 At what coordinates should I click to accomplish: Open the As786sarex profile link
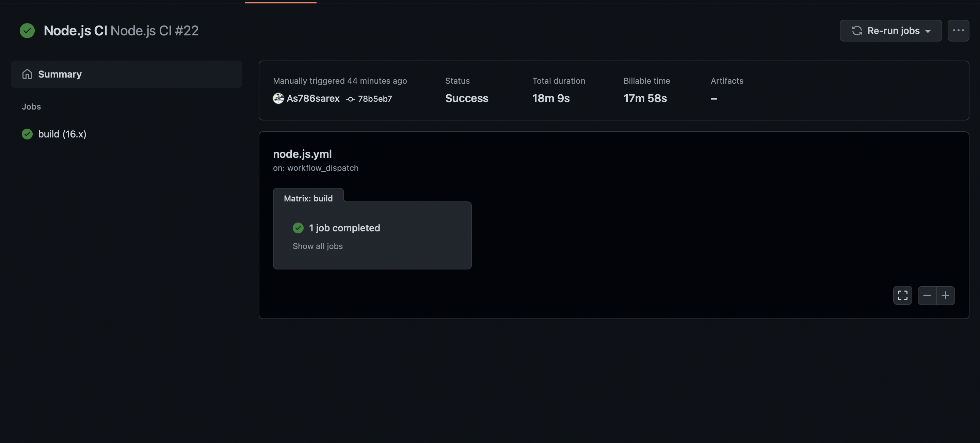click(x=313, y=98)
